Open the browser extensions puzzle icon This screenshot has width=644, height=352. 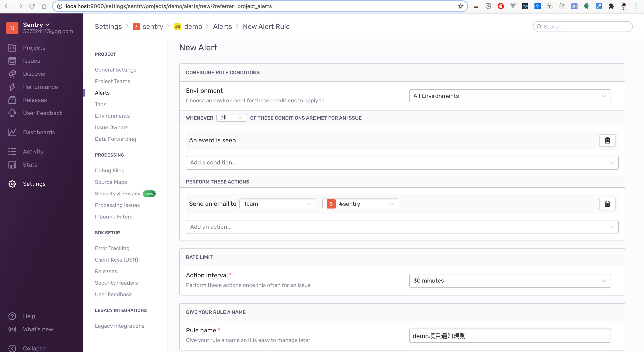[611, 6]
